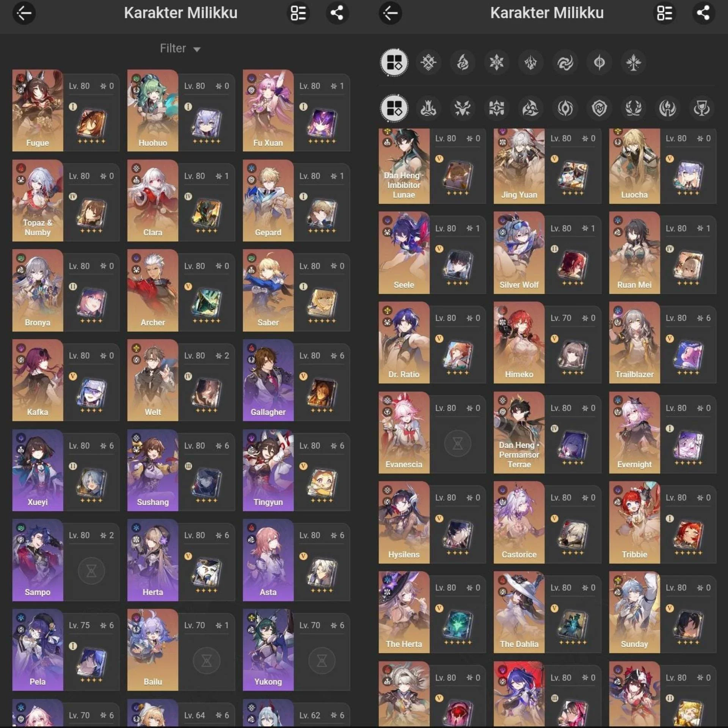
Task: Click the "Sushang" name label
Action: pos(153,502)
